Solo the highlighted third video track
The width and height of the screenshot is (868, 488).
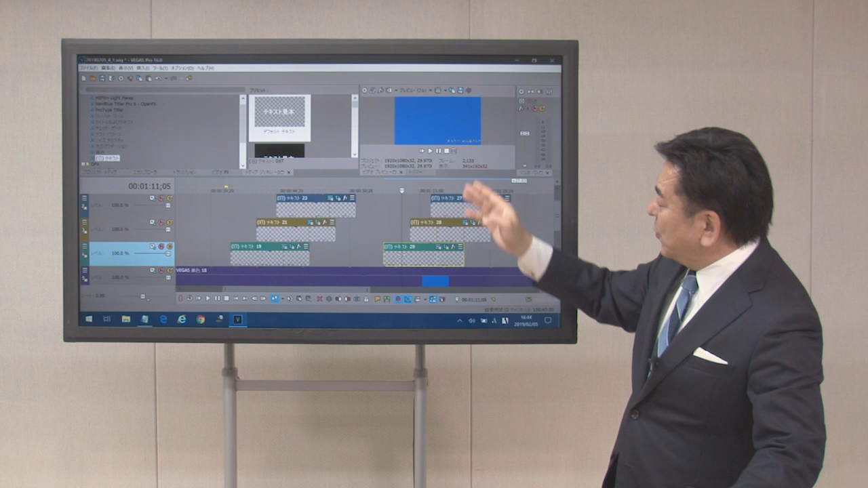click(x=169, y=246)
